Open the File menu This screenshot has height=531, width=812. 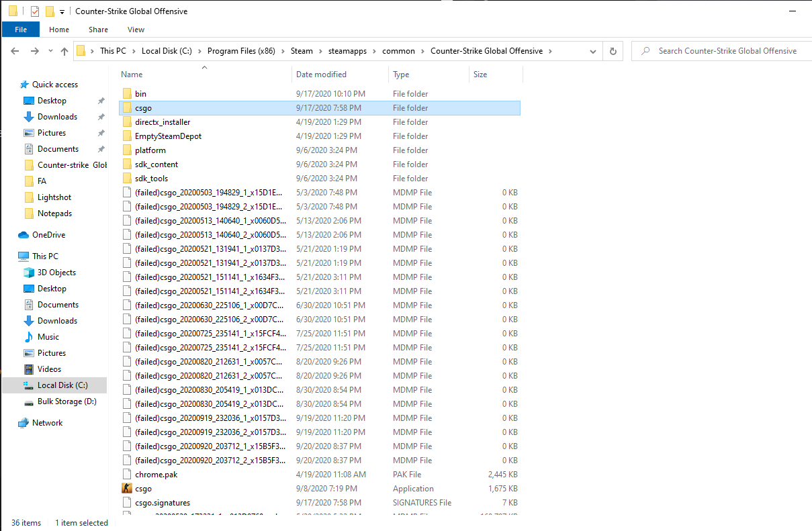(x=21, y=30)
